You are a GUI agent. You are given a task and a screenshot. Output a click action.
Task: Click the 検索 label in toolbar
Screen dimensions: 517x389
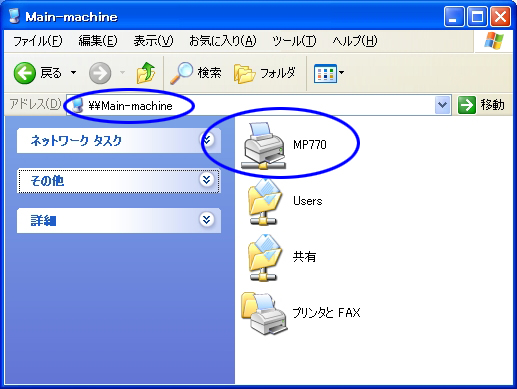point(210,73)
